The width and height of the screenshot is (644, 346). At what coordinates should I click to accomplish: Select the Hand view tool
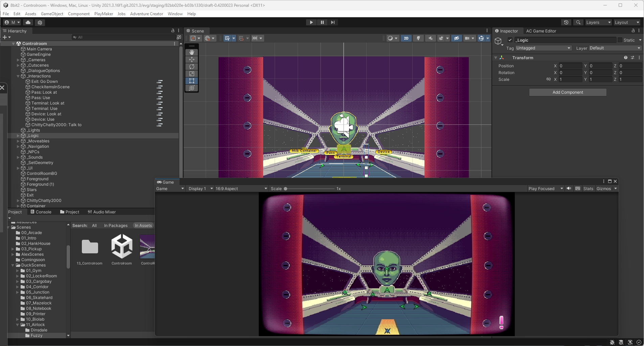coord(192,52)
